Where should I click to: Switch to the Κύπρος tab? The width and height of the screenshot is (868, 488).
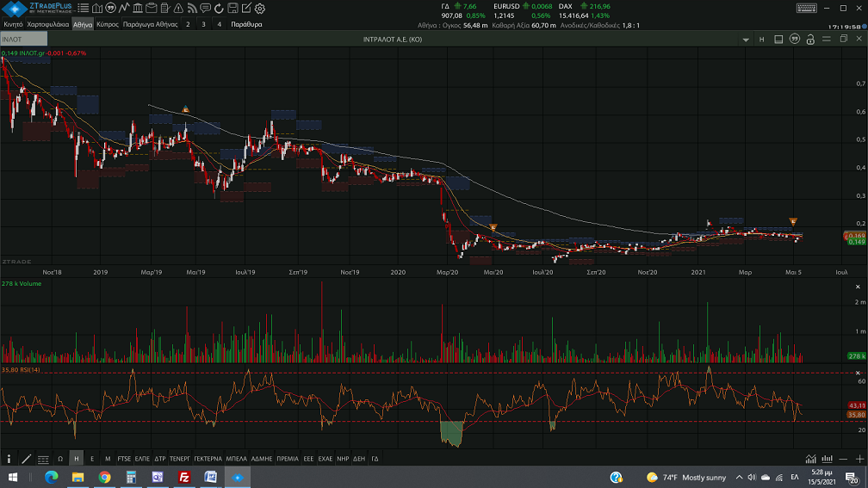tap(108, 25)
